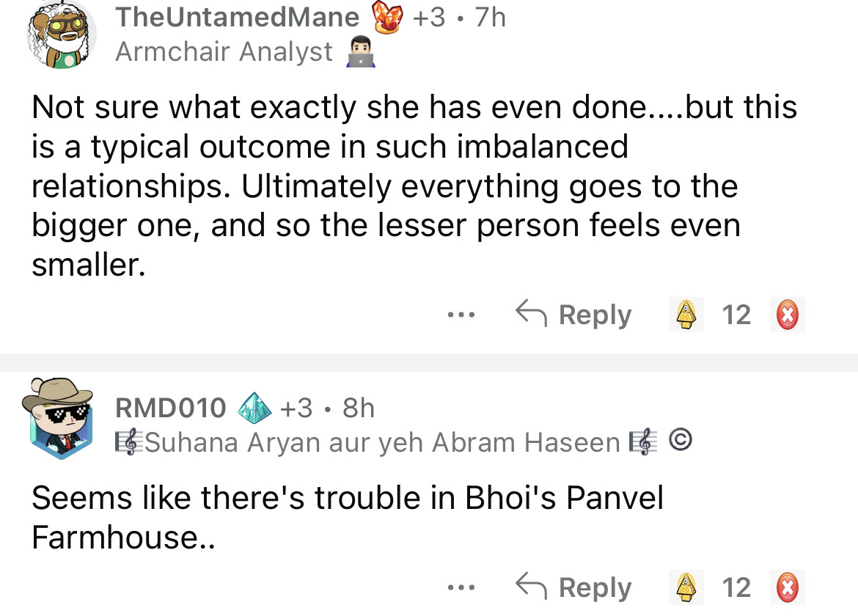View TheUntamedMane's avatar picture
This screenshot has width=858, height=616.
61,34
